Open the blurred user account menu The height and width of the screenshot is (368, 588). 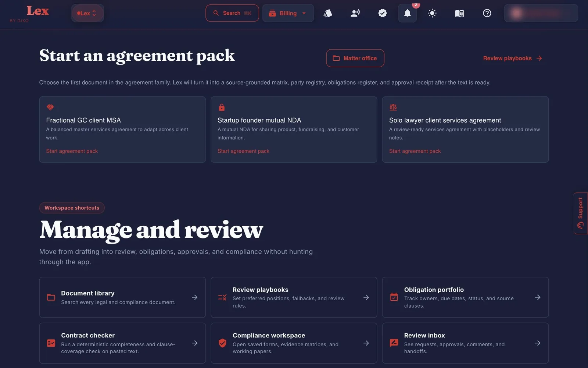click(541, 13)
